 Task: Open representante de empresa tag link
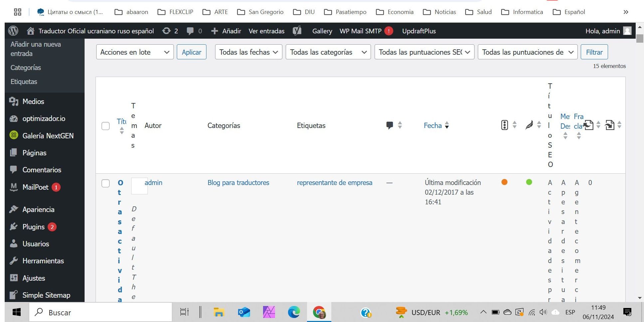[335, 183]
